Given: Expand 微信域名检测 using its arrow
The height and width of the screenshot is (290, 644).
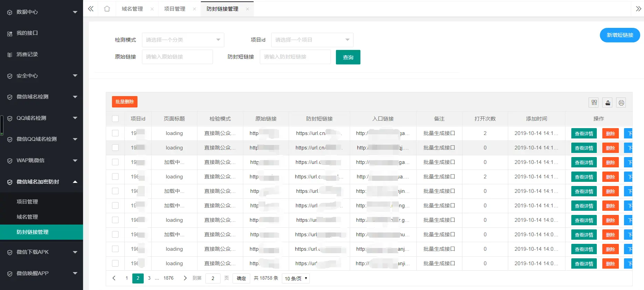Looking at the screenshot, I should click(75, 97).
